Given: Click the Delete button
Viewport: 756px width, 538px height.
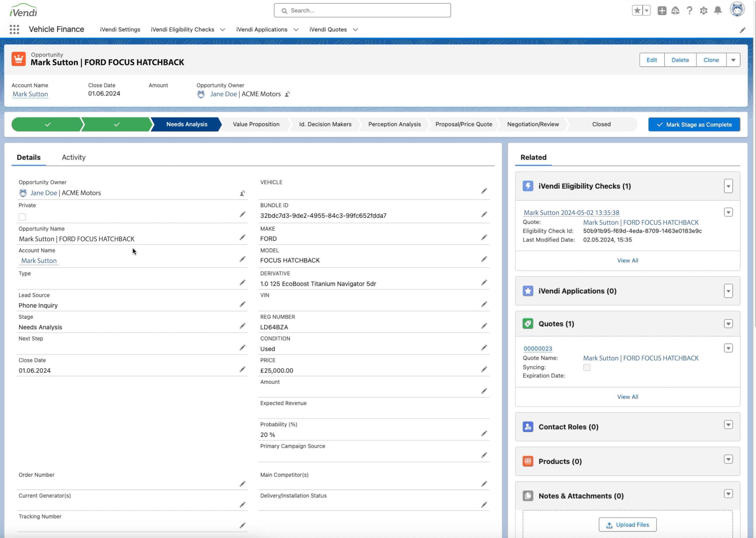Looking at the screenshot, I should point(680,60).
